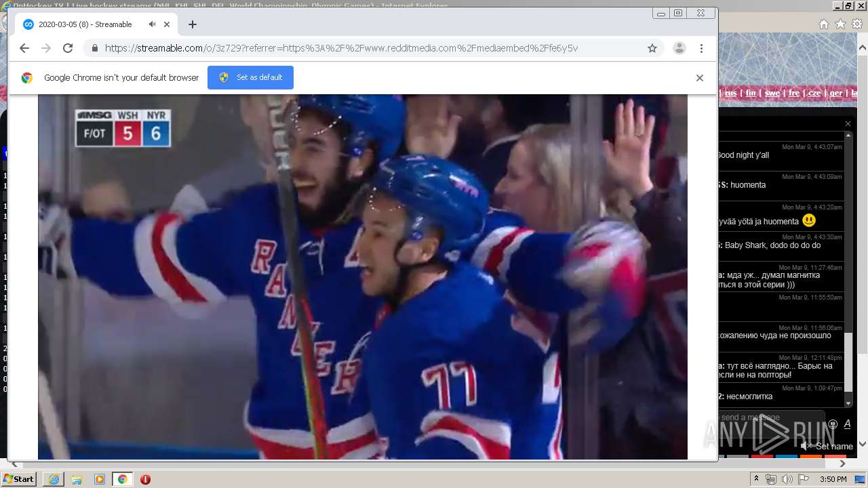
Task: Bookmark this page with the star icon
Action: click(x=652, y=48)
